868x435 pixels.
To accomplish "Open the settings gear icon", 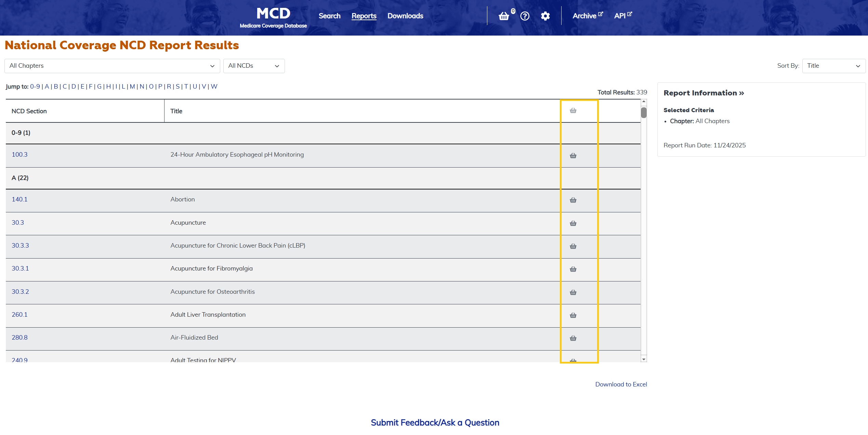I will click(545, 16).
